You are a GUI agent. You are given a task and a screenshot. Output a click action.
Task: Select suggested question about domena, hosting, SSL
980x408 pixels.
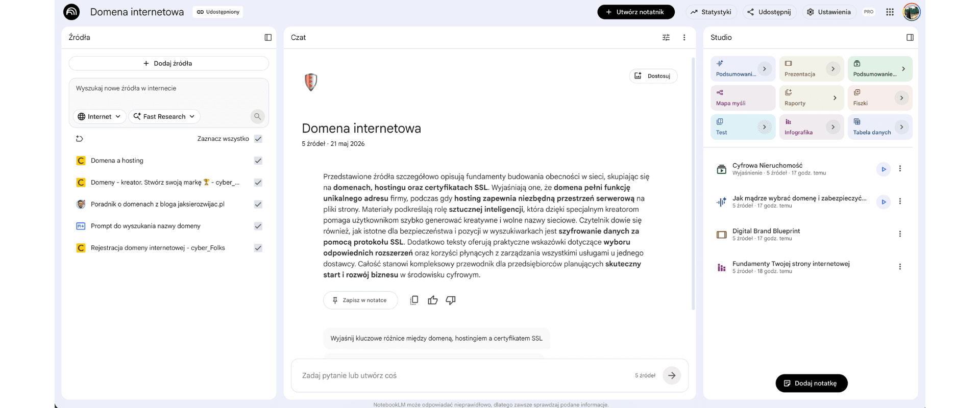(436, 338)
